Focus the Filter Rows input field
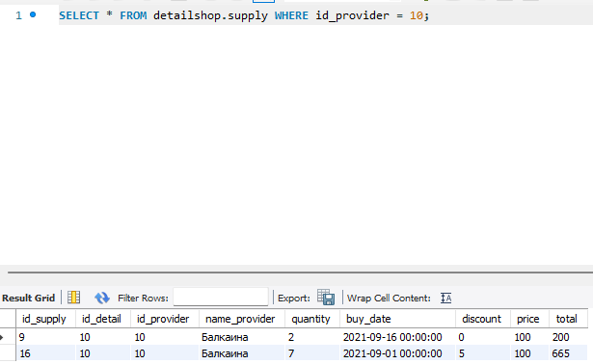This screenshot has height=364, width=593. [x=221, y=298]
